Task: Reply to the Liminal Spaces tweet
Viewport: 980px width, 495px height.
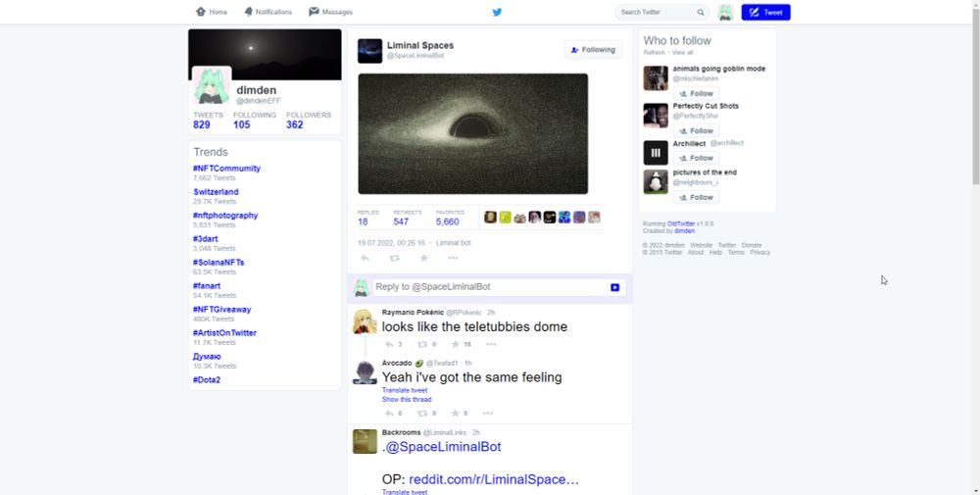Action: (x=365, y=258)
